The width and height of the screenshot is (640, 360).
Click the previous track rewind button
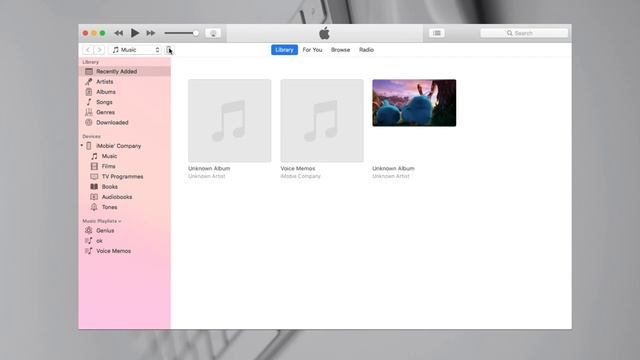pyautogui.click(x=119, y=33)
